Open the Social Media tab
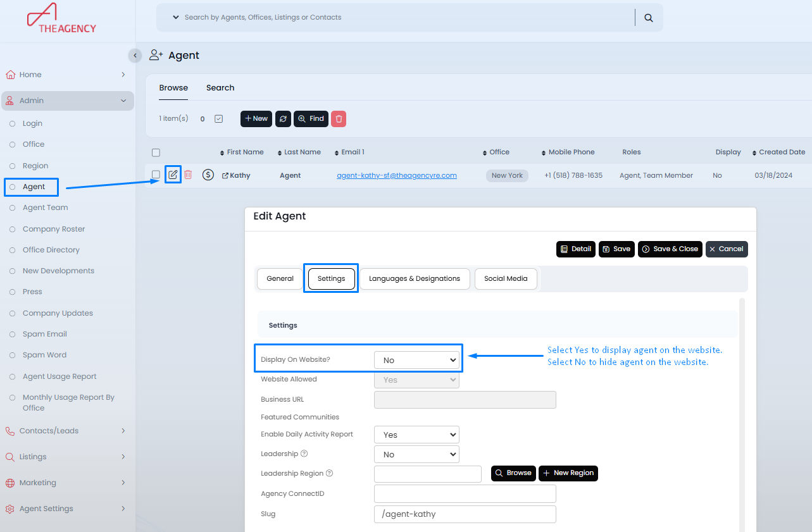 click(x=506, y=279)
